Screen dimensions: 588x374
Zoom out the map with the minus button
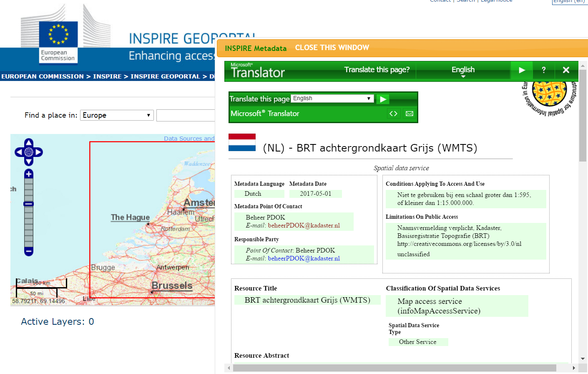[x=29, y=251]
